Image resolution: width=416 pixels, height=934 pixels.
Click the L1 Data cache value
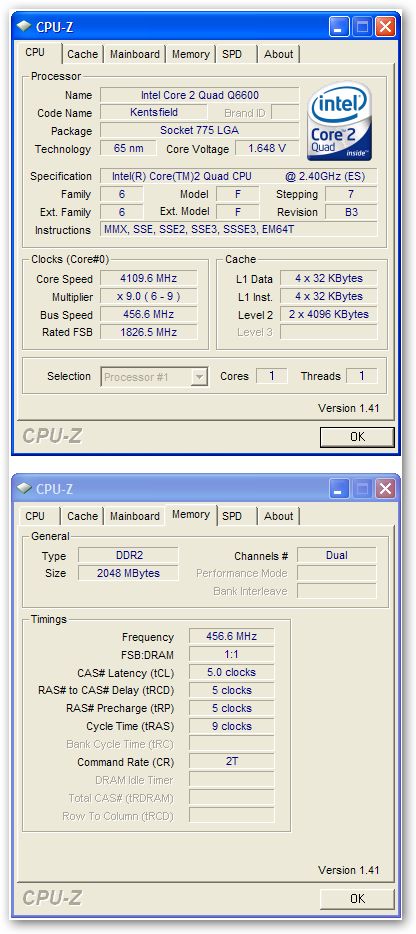pos(328,279)
